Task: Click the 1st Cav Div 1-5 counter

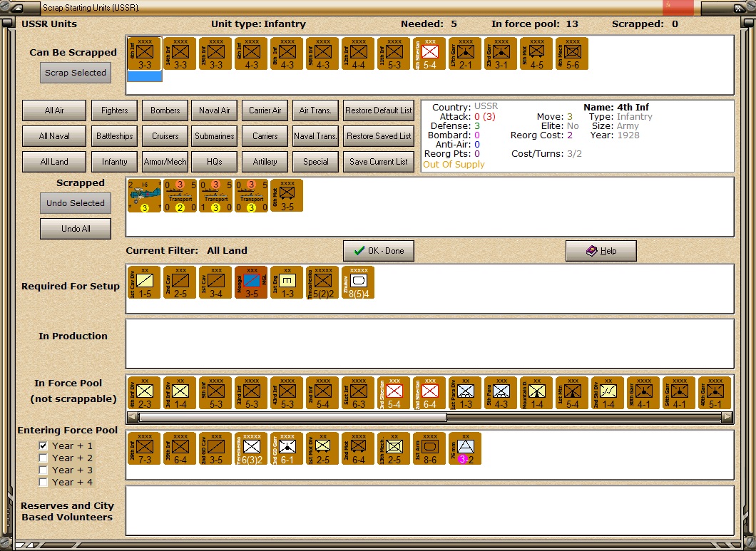Action: pyautogui.click(x=145, y=282)
